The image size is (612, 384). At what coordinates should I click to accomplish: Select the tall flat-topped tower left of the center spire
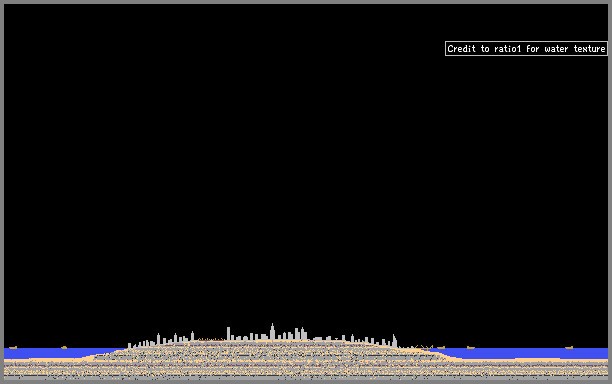point(228,334)
